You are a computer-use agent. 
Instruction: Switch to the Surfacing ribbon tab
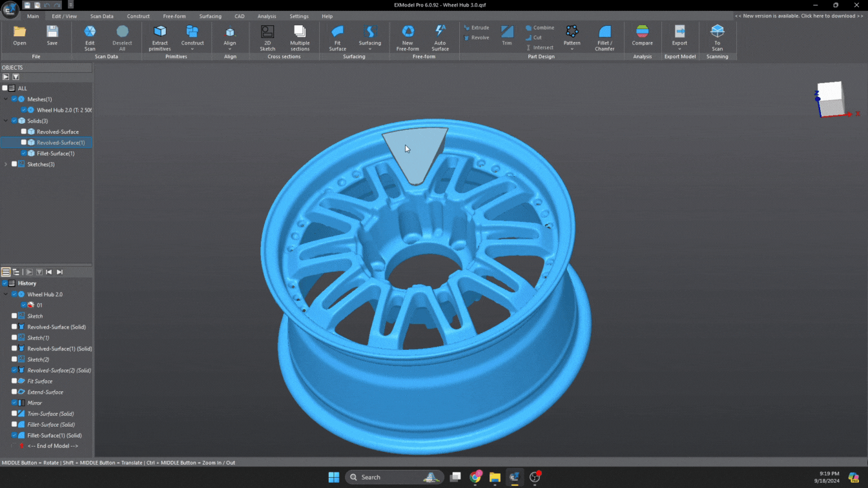point(210,16)
